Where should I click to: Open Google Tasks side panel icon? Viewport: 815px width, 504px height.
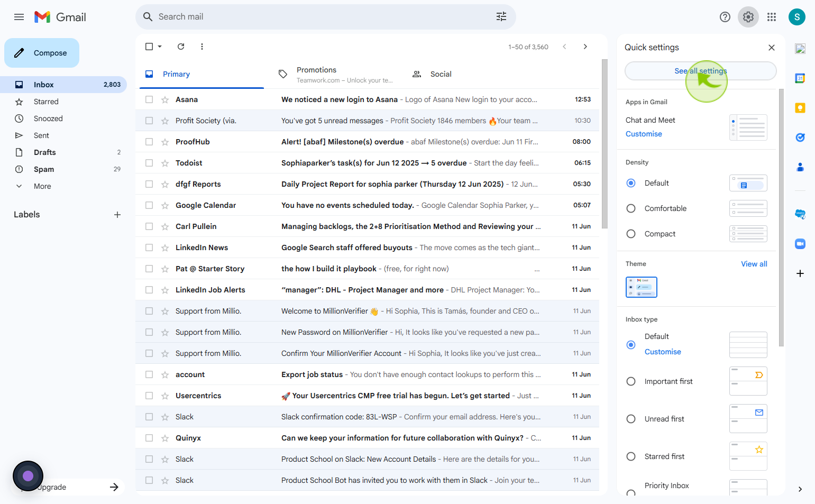click(800, 138)
